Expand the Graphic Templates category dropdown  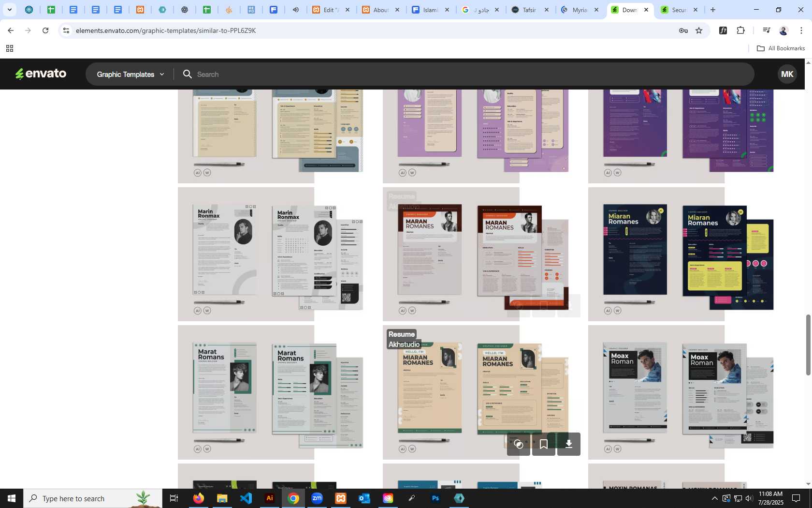point(130,74)
